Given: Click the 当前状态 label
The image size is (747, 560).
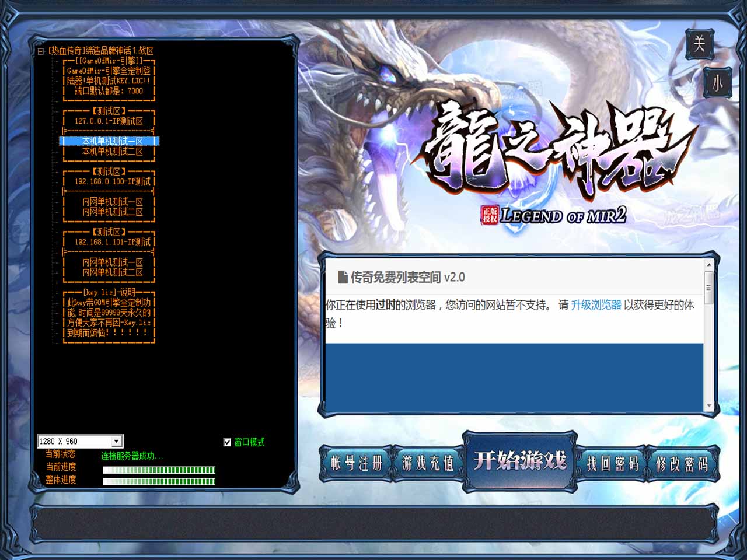Looking at the screenshot, I should [61, 454].
